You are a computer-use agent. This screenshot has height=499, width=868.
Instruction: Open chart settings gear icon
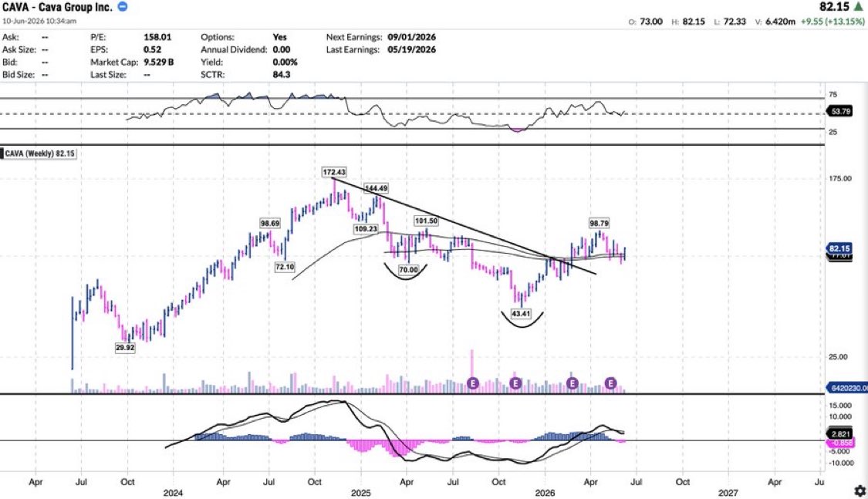pos(860,491)
